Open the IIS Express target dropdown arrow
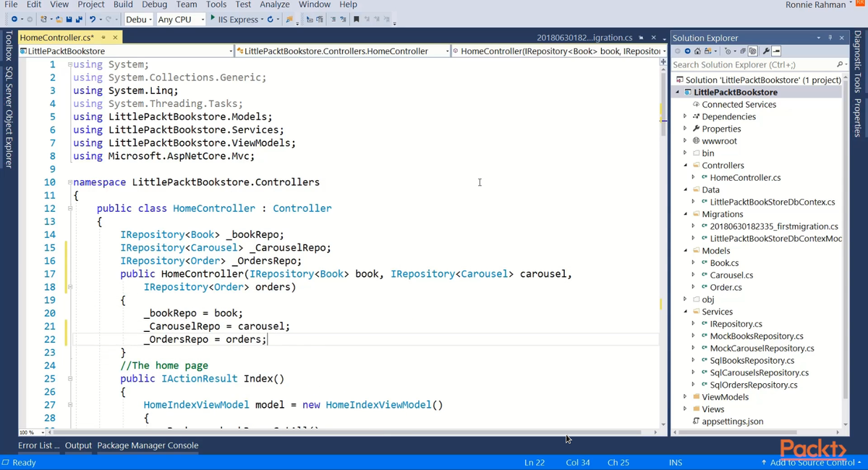This screenshot has width=868, height=470. click(x=261, y=19)
